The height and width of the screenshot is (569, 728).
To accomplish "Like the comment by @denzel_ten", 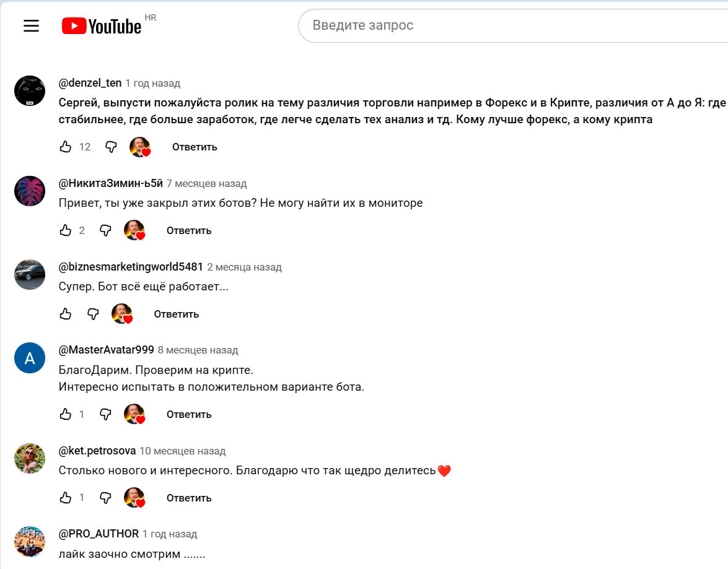I will coord(66,147).
